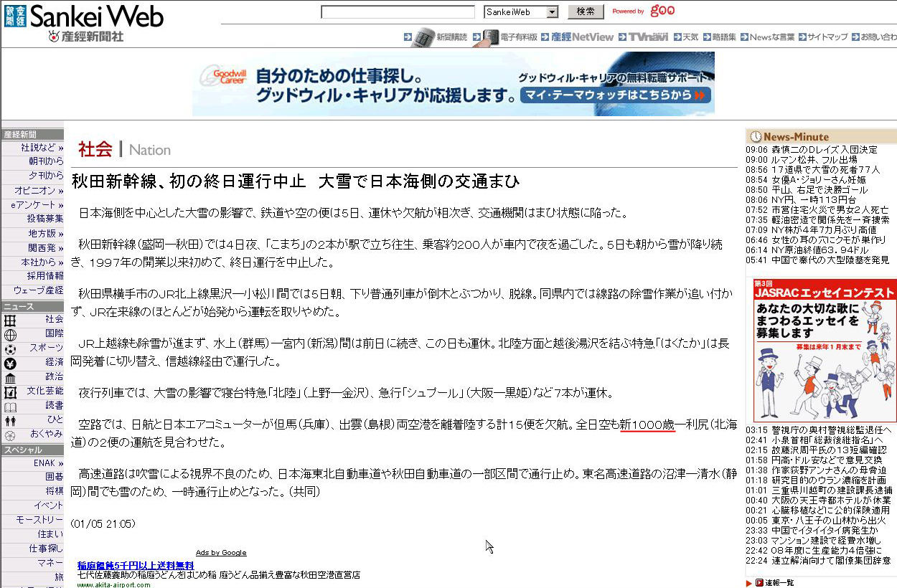Screen dimensions: 897x588
Task: Click the マイ・テーマウォッチはこちらから banner button
Action: click(x=615, y=95)
